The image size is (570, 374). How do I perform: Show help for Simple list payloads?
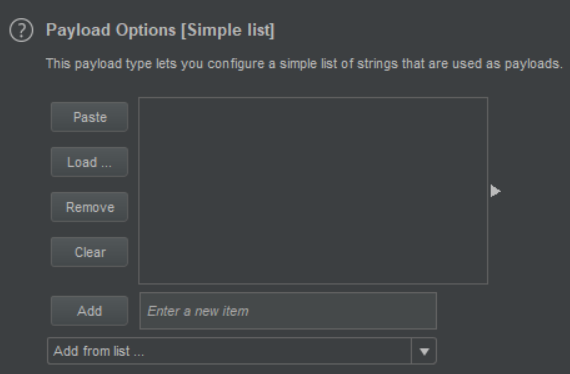click(x=21, y=30)
